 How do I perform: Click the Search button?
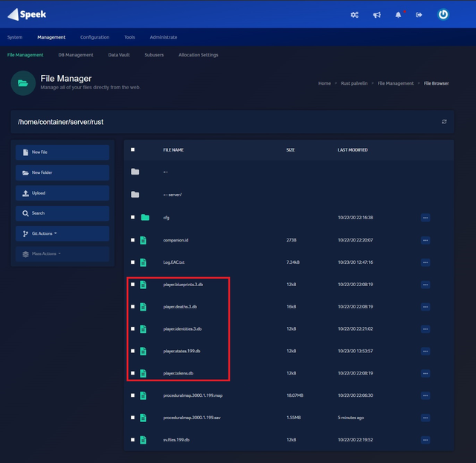point(62,213)
